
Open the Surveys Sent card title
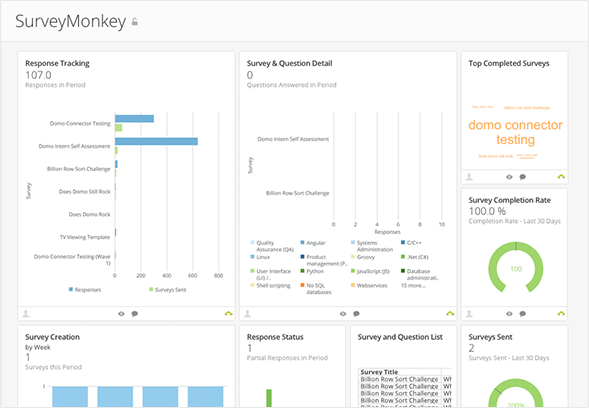coord(491,337)
